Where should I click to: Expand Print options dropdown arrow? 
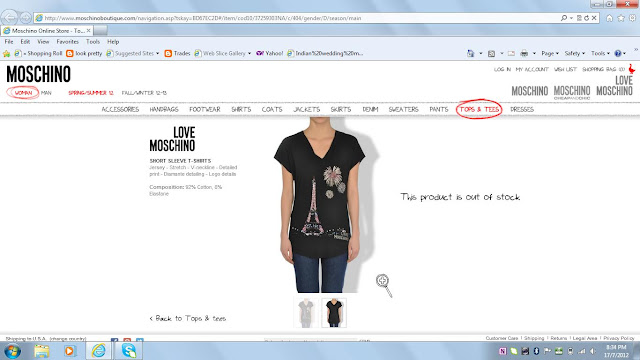[534, 53]
